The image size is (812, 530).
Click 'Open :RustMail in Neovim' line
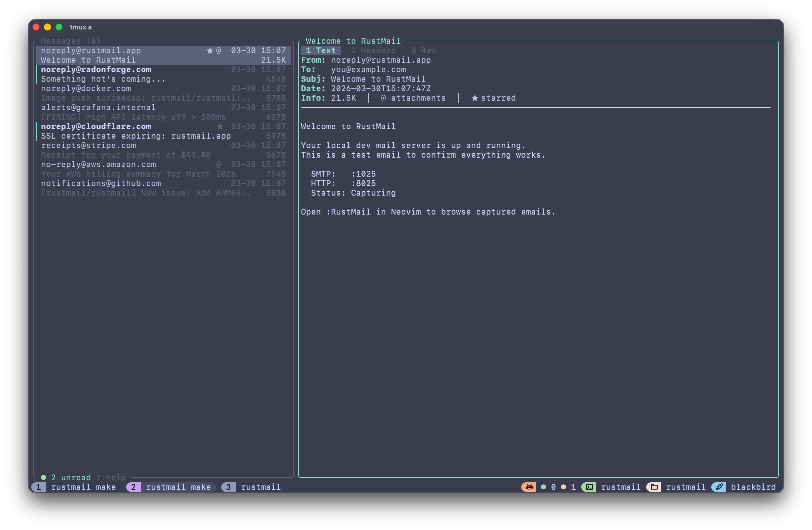tap(428, 212)
